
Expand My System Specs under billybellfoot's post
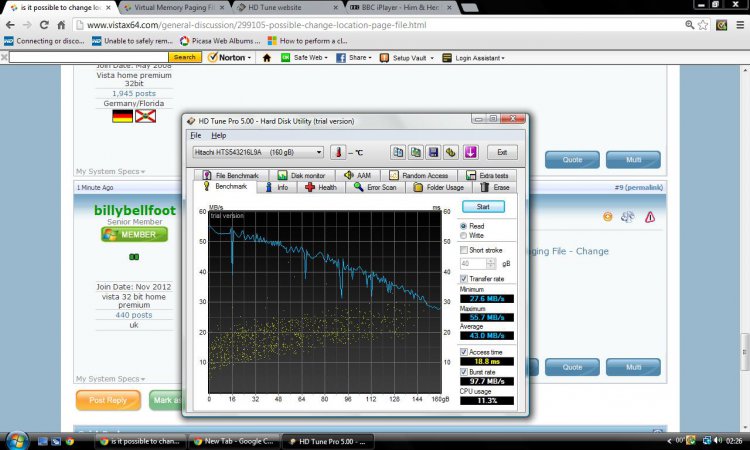coord(110,379)
